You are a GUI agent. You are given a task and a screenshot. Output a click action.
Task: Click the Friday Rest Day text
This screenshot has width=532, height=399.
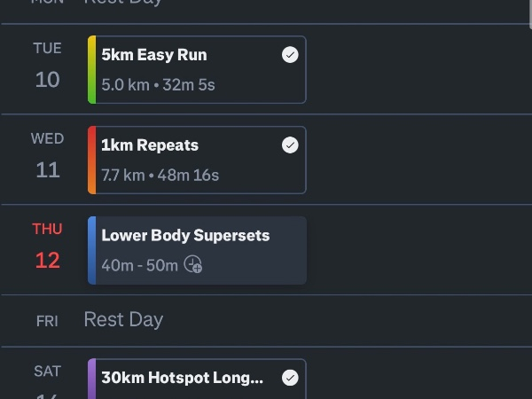123,320
